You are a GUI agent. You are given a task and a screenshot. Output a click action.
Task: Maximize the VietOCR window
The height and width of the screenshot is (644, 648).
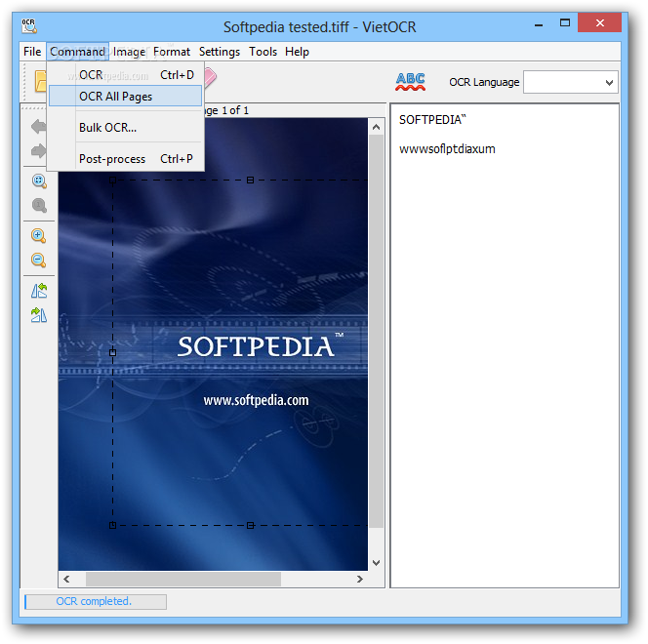564,23
